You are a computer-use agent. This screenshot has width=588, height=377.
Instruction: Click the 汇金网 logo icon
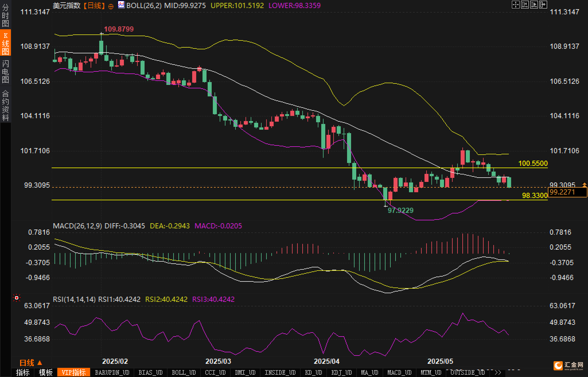point(558,366)
